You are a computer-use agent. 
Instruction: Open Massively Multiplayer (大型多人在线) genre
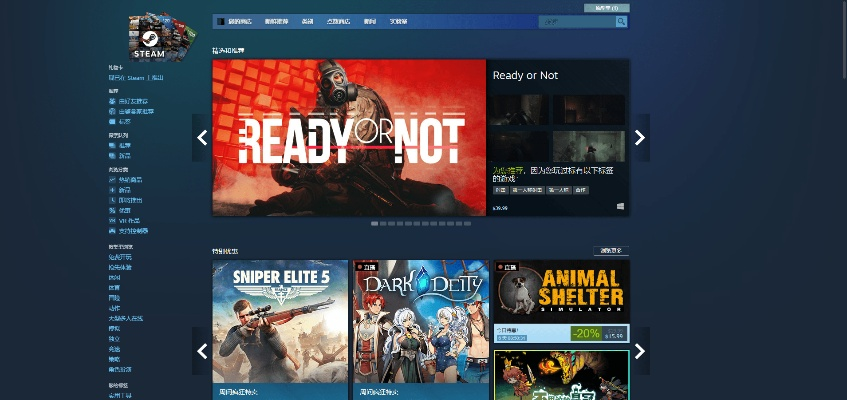coord(126,318)
